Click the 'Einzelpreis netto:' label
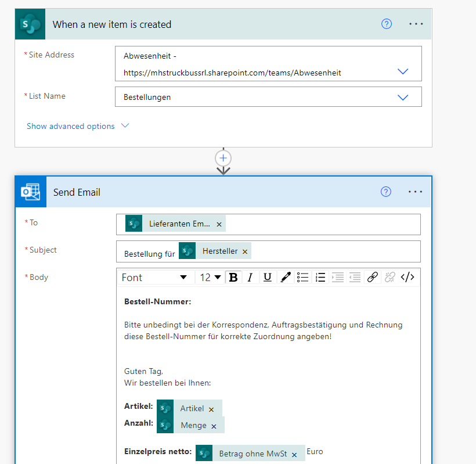The image size is (476, 464). (158, 452)
